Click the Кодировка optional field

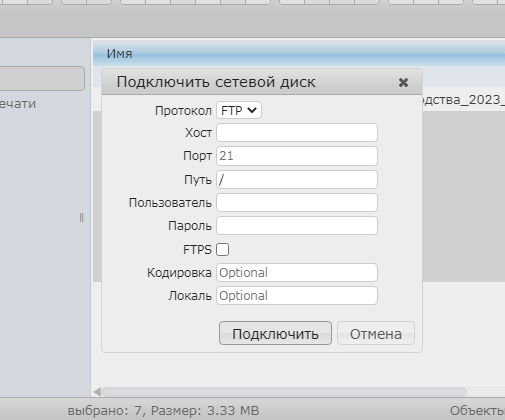pyautogui.click(x=297, y=273)
